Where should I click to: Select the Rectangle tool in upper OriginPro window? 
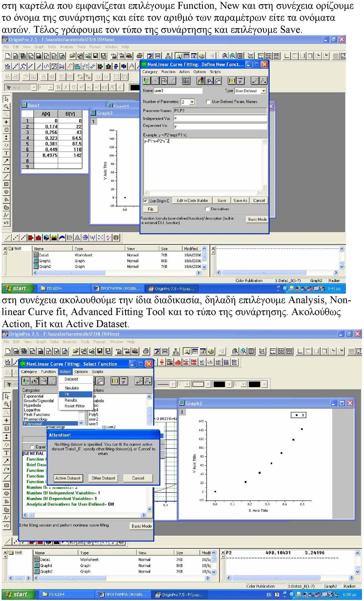(6, 184)
